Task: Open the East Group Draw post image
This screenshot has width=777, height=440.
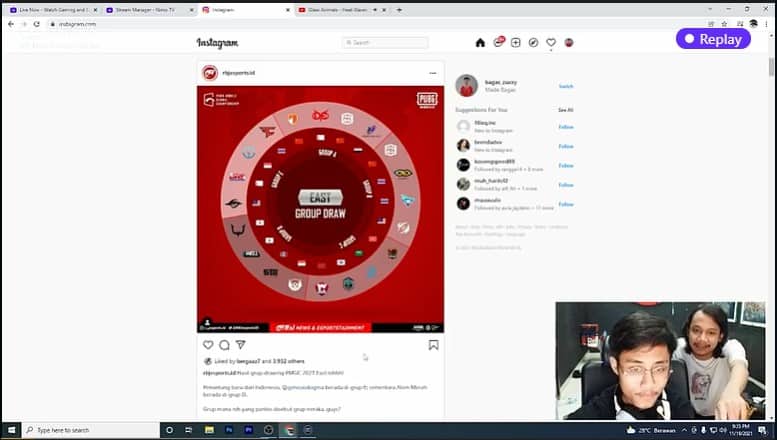Action: coord(320,209)
